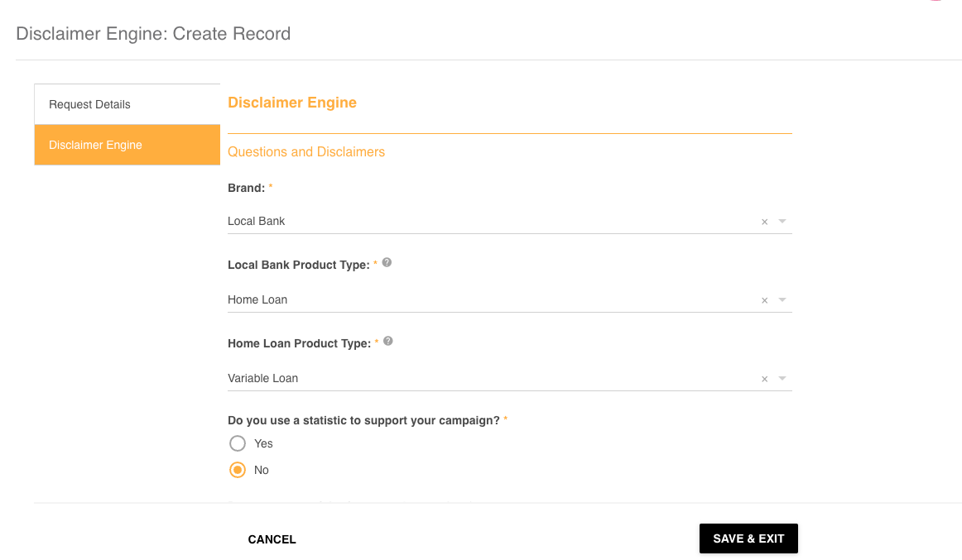Click the Save & Exit button

point(748,538)
